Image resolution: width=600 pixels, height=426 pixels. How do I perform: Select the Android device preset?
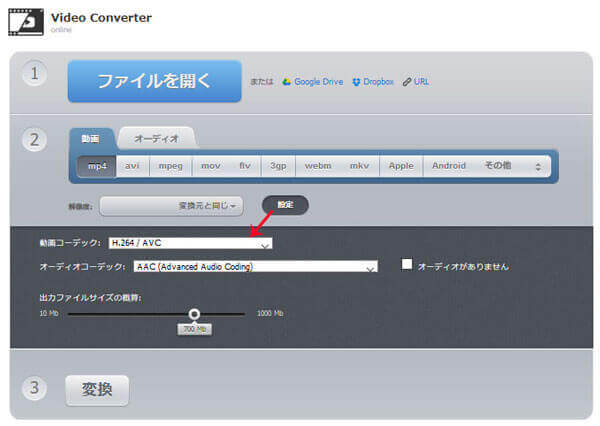(449, 166)
